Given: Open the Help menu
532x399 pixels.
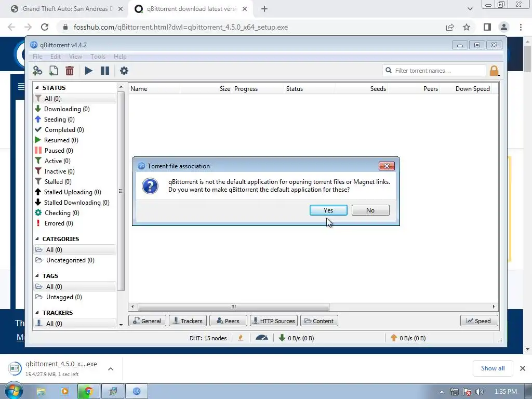Looking at the screenshot, I should coord(120,57).
